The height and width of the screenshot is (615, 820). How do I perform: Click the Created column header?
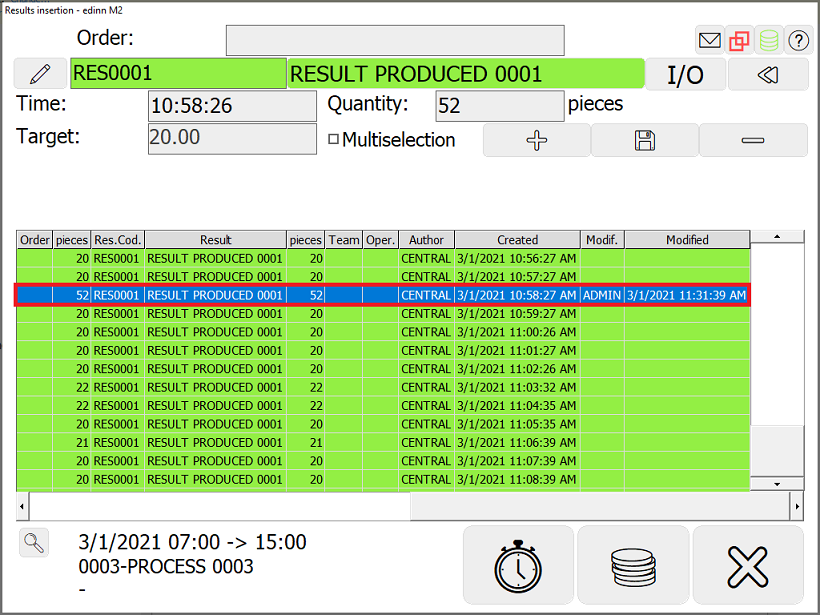(x=517, y=240)
